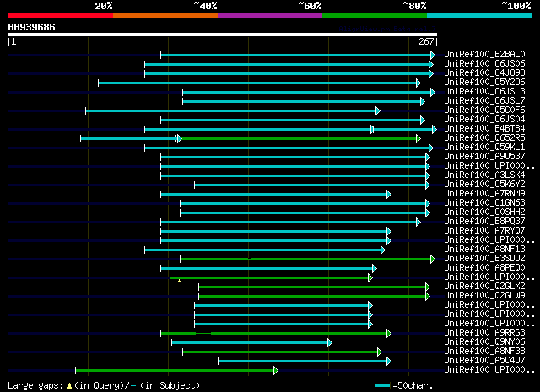Select the UniRef100_Q652R5 label
The height and width of the screenshot is (392, 540).
[484, 138]
